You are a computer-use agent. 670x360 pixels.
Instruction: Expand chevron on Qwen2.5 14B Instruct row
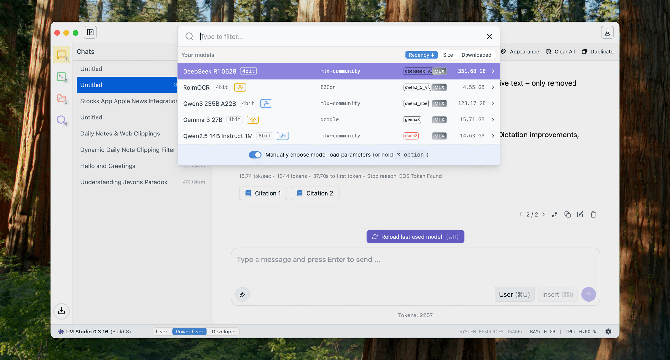pyautogui.click(x=493, y=136)
